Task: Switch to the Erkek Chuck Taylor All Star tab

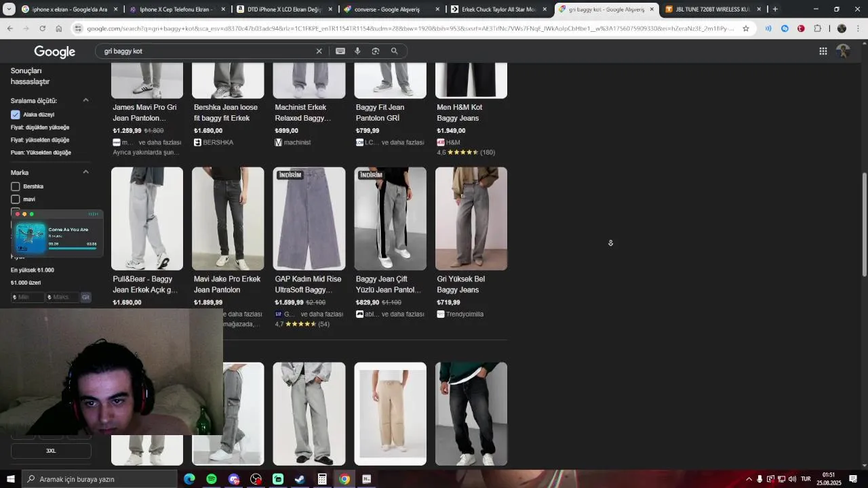Action: tap(498, 9)
